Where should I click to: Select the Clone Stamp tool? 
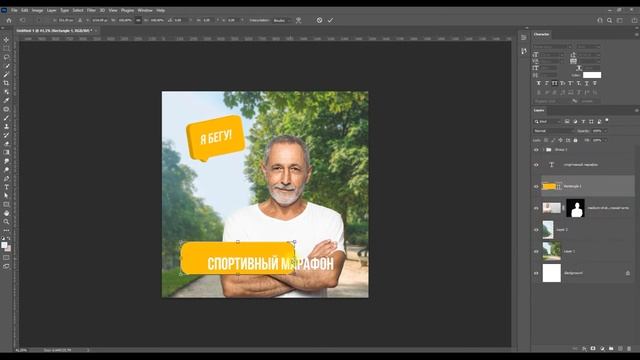coord(6,127)
